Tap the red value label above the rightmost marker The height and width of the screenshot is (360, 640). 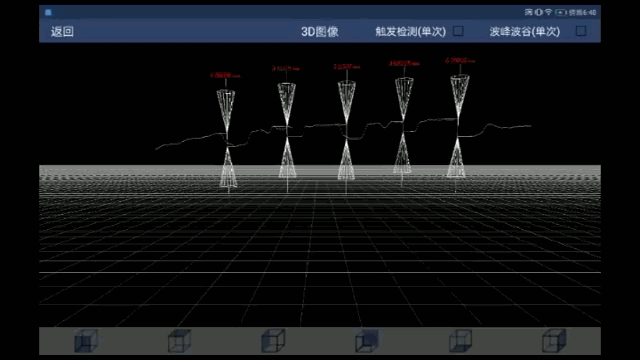pos(460,61)
